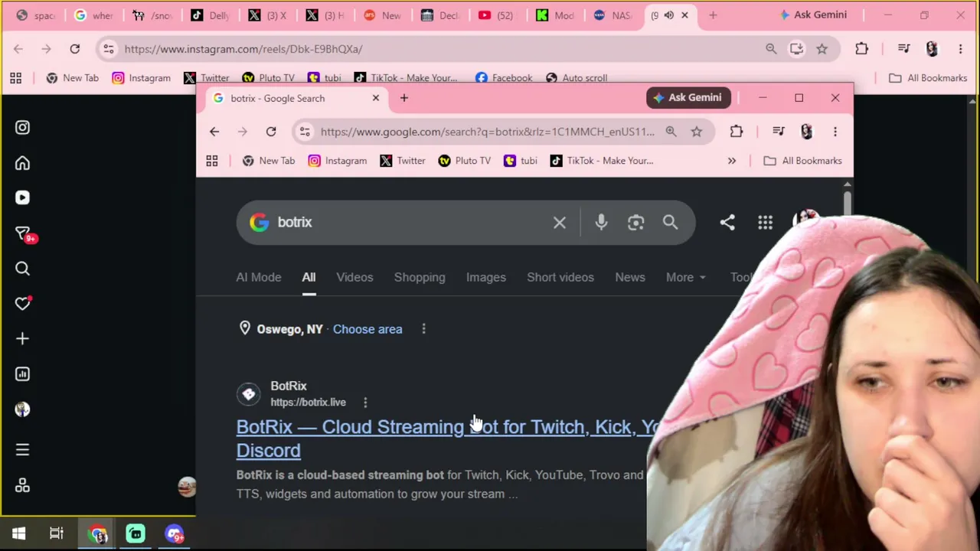Viewport: 980px width, 551px height.
Task: Open the Chrome three-dot menu in the Instagram window
Action: (x=960, y=49)
